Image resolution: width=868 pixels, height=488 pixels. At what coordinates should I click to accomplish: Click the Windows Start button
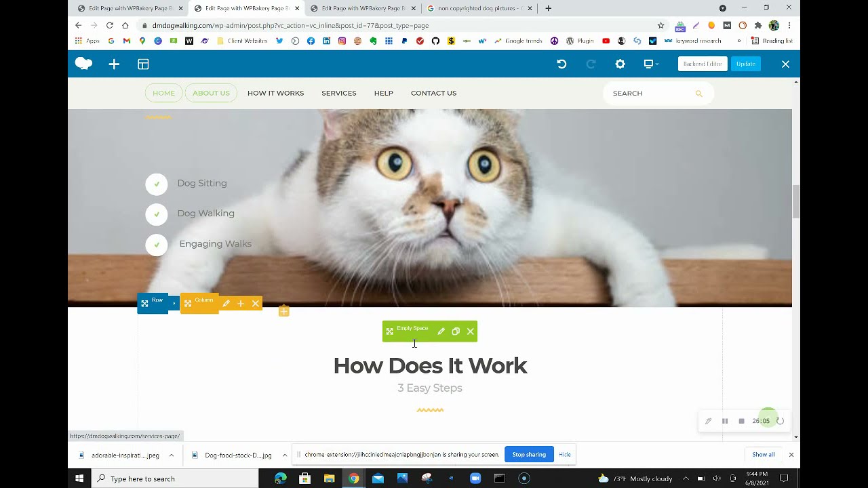click(x=79, y=479)
